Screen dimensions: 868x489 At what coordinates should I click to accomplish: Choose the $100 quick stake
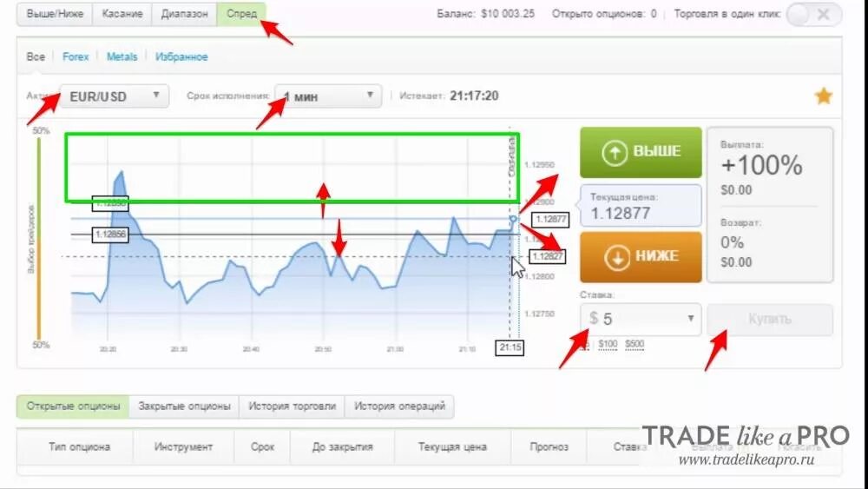(608, 345)
